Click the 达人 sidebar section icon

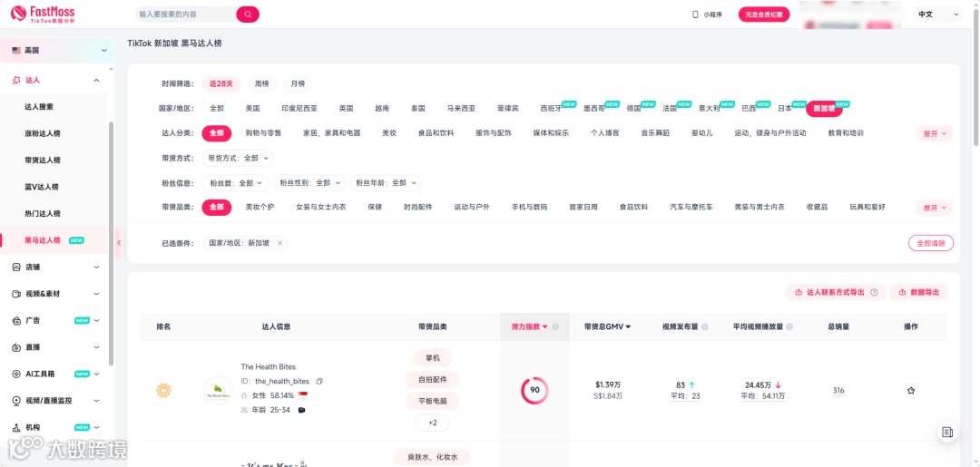click(17, 80)
